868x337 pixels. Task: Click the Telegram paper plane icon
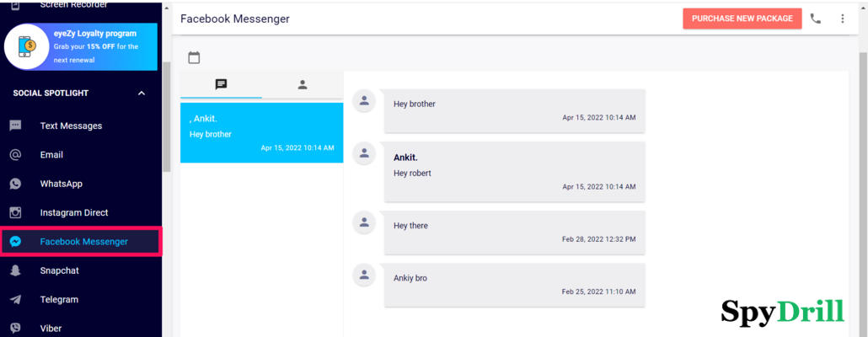(15, 299)
